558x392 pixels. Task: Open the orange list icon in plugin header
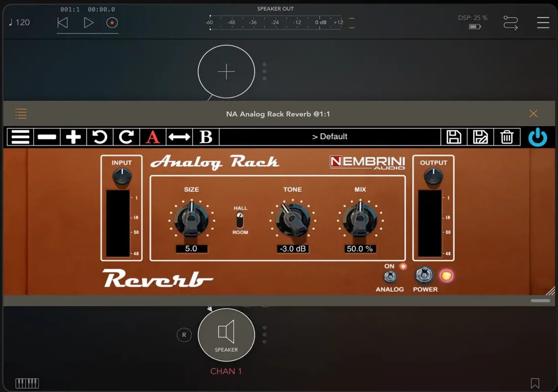pos(21,114)
